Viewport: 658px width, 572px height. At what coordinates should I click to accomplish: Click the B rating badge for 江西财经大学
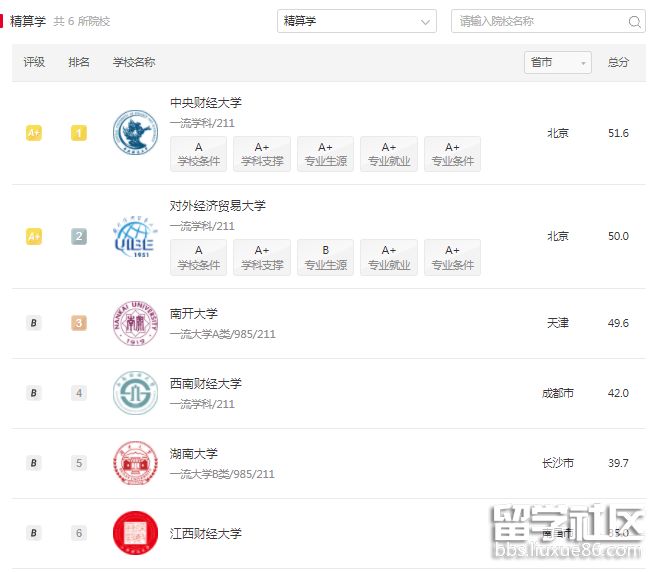point(34,533)
